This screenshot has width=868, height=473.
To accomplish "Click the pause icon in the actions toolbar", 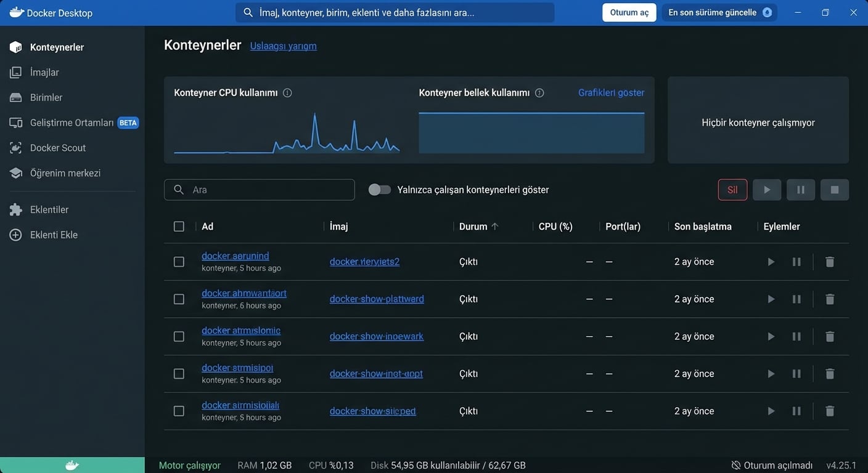I will (x=800, y=190).
